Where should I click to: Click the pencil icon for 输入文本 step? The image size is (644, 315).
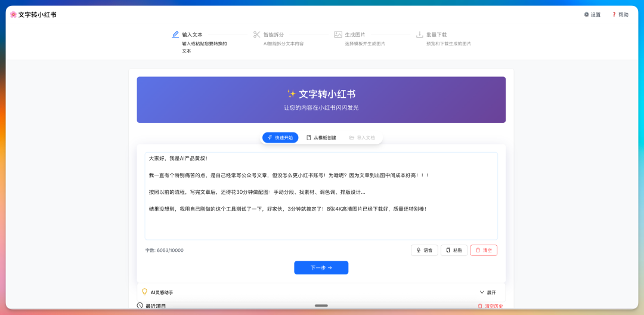[175, 35]
